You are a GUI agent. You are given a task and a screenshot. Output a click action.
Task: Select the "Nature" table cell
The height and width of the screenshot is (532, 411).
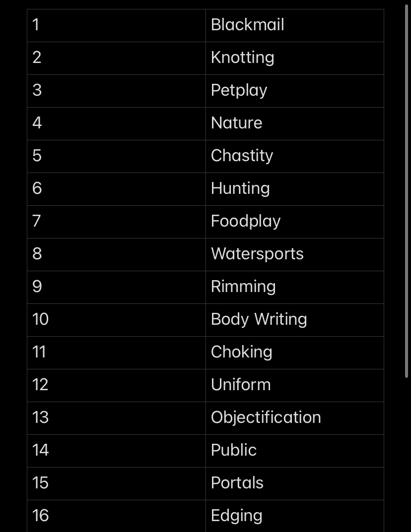tap(236, 123)
